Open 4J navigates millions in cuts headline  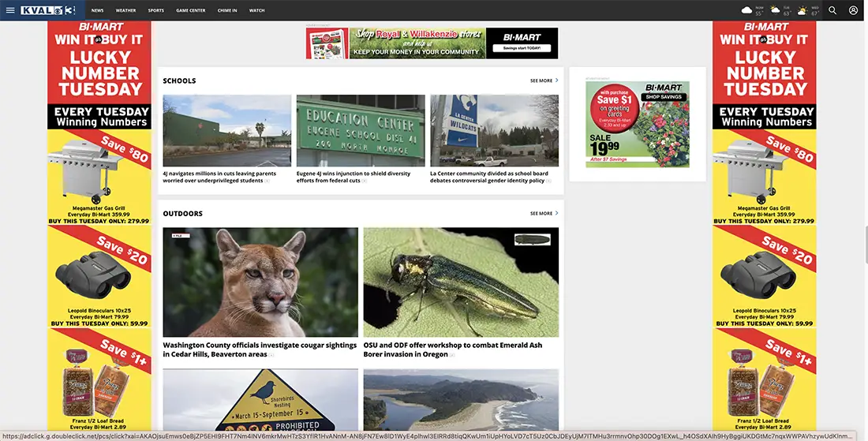click(x=219, y=177)
